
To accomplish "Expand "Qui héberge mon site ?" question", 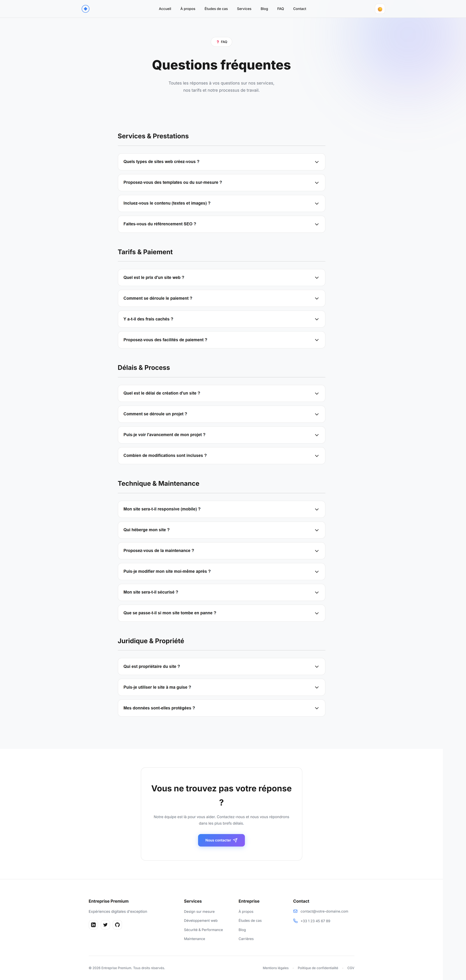I will click(221, 530).
